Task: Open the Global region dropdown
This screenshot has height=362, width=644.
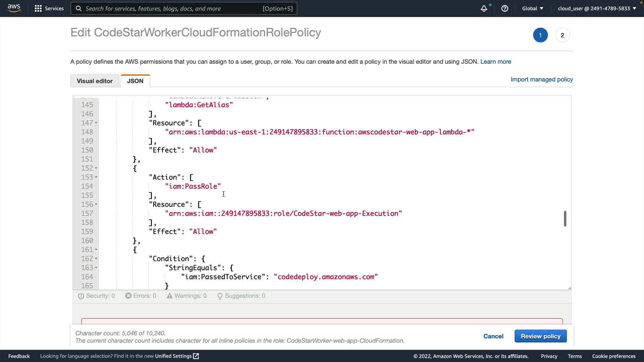Action: 532,8
